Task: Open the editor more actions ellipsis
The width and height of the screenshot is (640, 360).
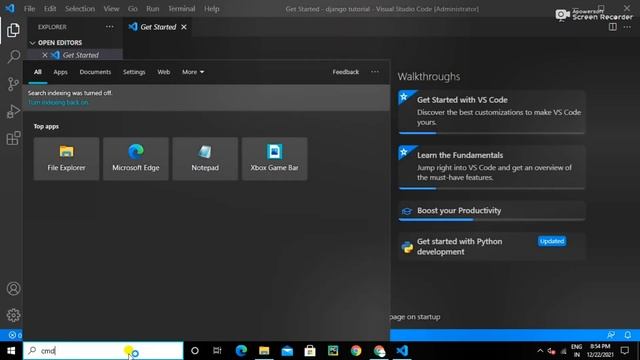Action: tap(627, 27)
